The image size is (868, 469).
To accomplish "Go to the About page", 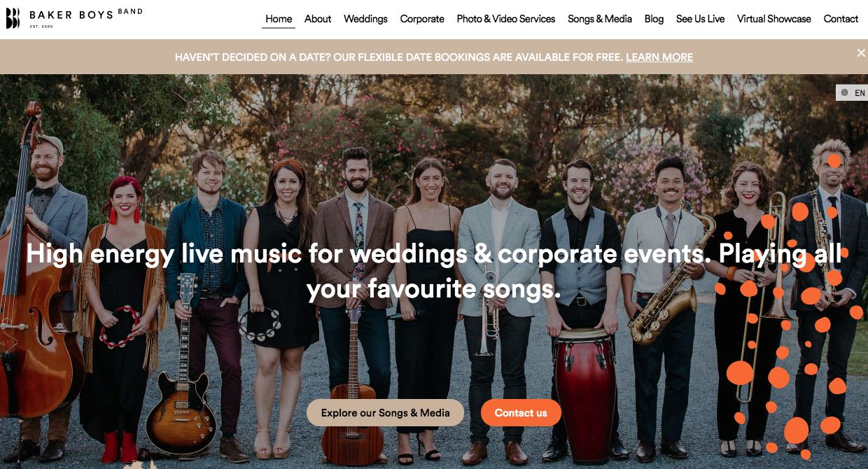I will [x=318, y=19].
